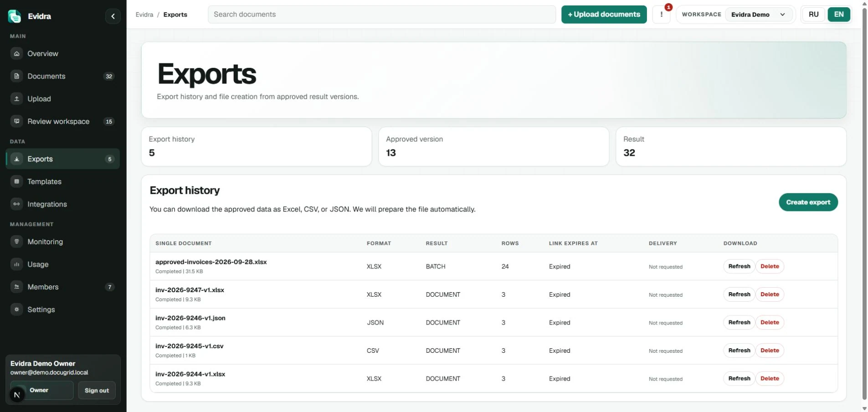Switch language to RU
Screen dimensions: 868x412
pos(813,14)
